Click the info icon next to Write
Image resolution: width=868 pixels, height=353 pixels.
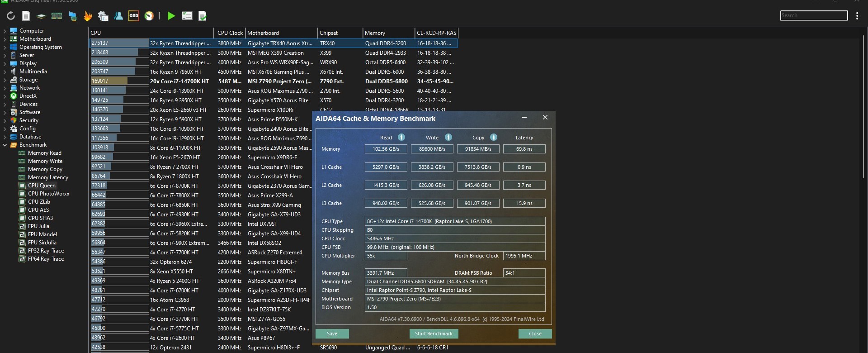pos(448,137)
